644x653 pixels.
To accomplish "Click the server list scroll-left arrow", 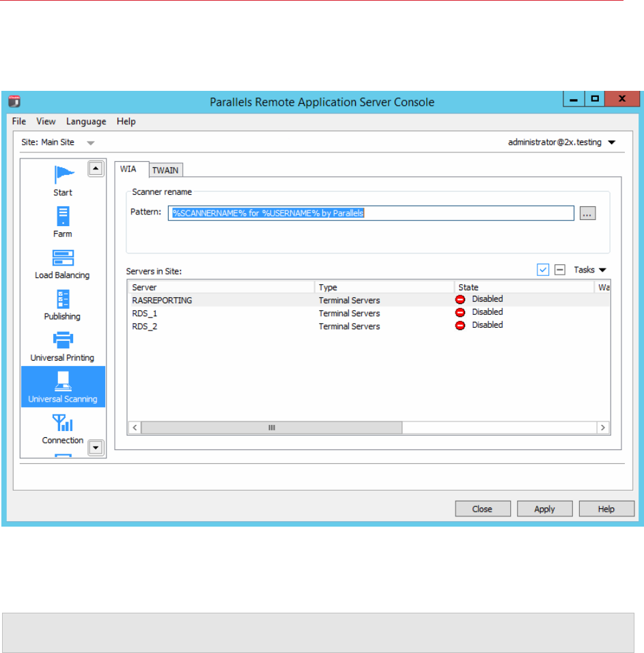I will (135, 428).
